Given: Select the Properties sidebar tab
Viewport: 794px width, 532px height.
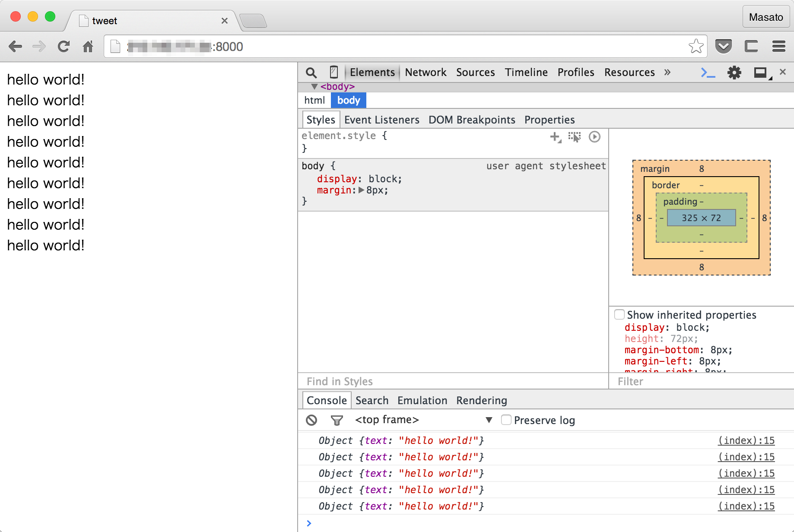Looking at the screenshot, I should point(549,120).
